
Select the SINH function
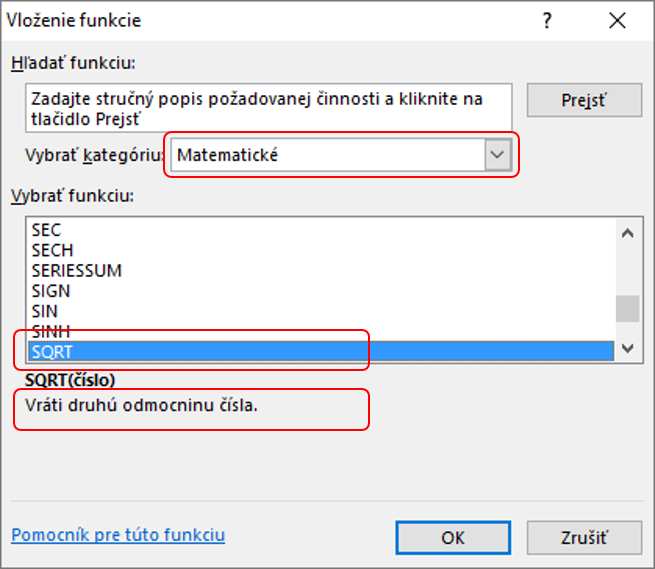coord(321,332)
